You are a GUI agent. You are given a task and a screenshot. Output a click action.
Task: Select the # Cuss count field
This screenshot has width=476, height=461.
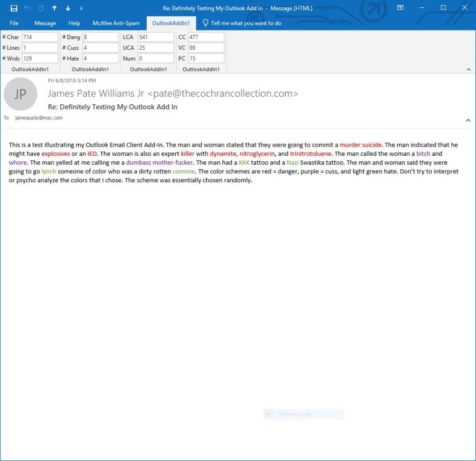(100, 48)
